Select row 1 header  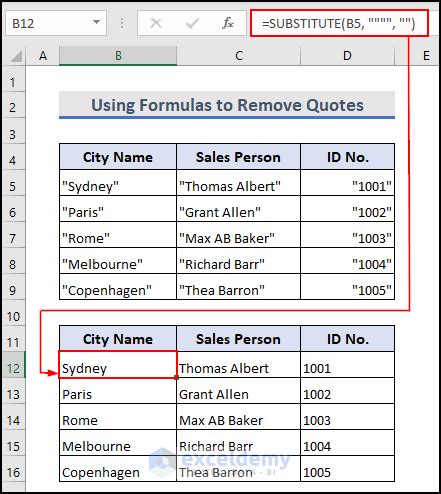point(13,79)
